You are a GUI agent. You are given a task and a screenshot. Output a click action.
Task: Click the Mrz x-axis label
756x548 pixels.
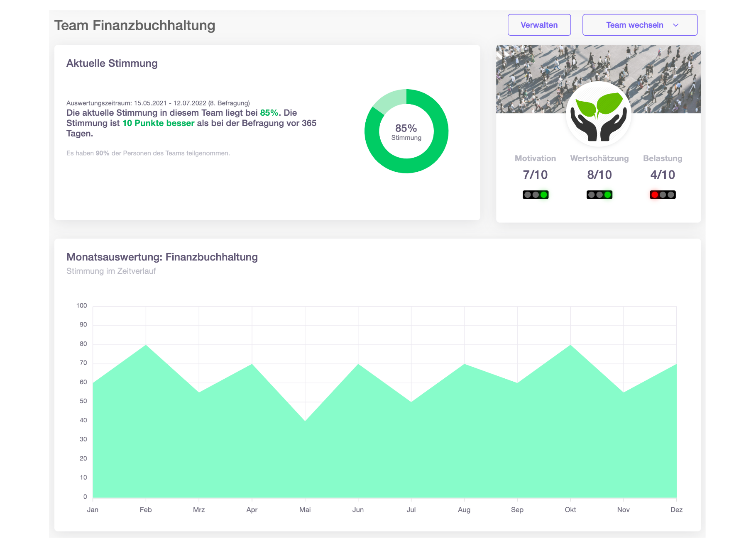pos(199,510)
